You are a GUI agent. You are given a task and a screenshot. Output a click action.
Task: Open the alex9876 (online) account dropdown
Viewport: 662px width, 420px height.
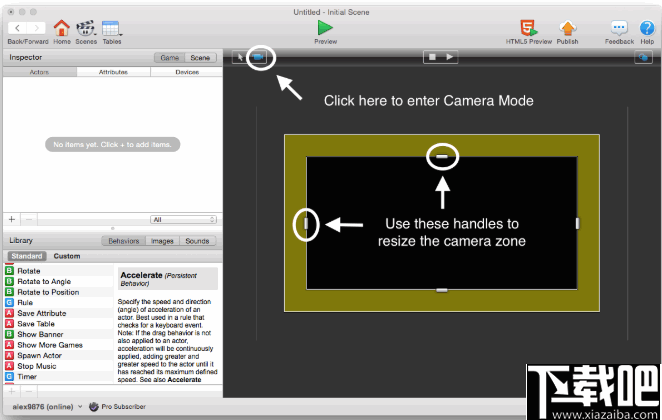click(47, 406)
